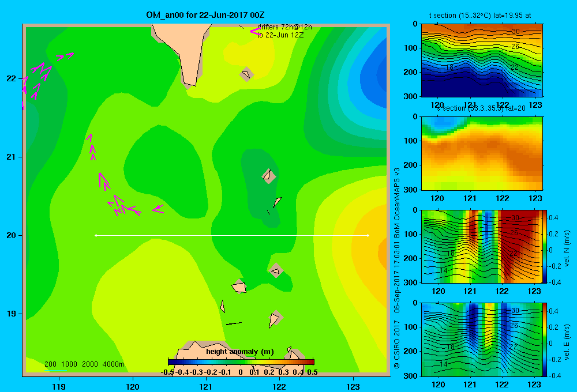This screenshot has width=577, height=392.
Task: Click the eastern endpoint of the white section line
Action: 368,235
